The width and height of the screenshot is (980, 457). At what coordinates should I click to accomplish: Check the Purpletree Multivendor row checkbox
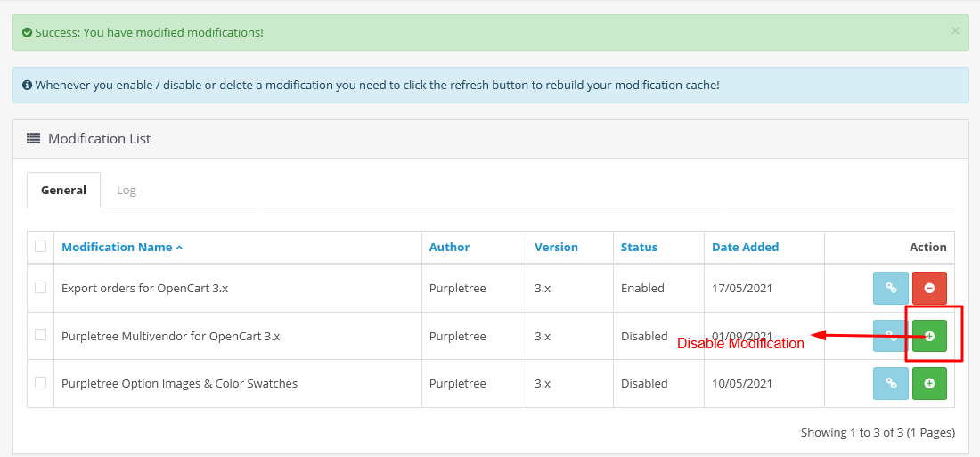(x=41, y=335)
